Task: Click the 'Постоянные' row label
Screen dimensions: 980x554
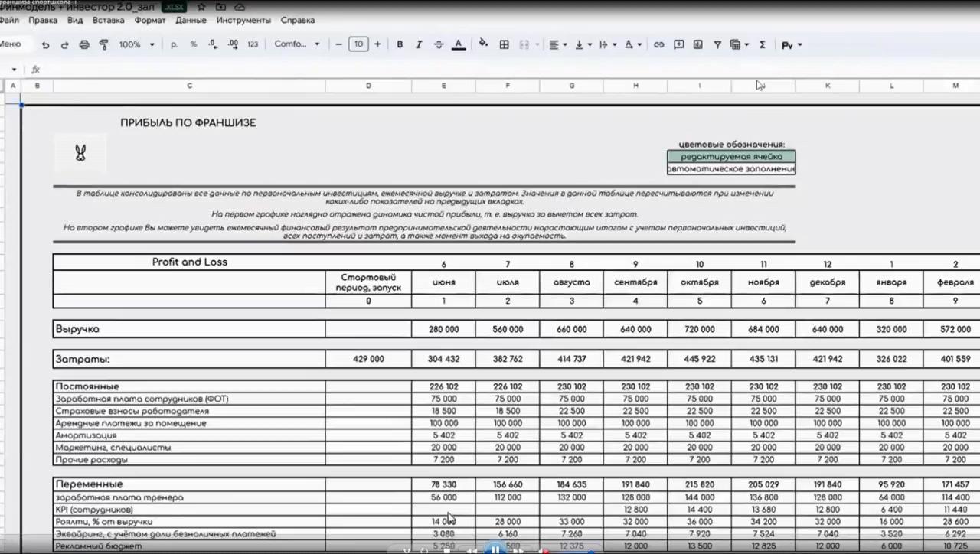Action: [x=87, y=386]
